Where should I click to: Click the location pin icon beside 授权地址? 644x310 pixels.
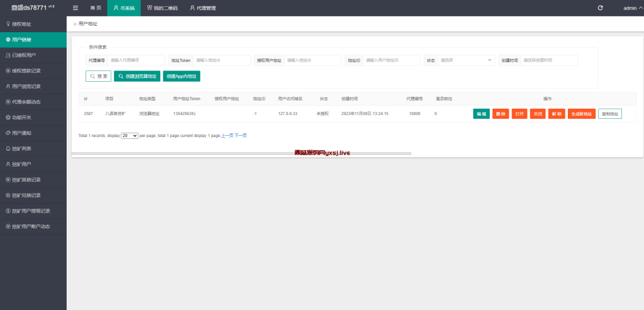pyautogui.click(x=8, y=24)
